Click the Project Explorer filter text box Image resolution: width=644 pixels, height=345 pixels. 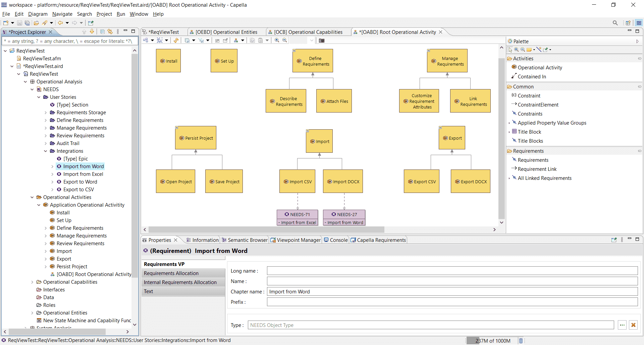point(69,41)
